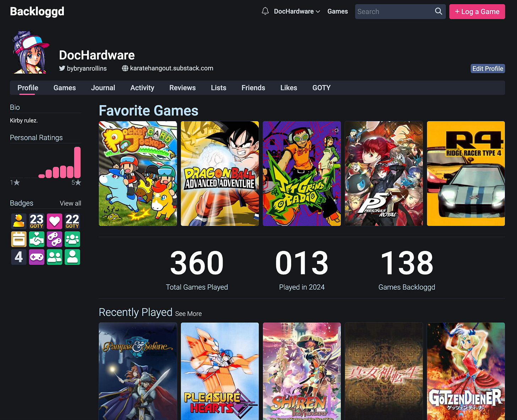Open the karatehangout.substack.com website link
The height and width of the screenshot is (420, 517).
172,68
